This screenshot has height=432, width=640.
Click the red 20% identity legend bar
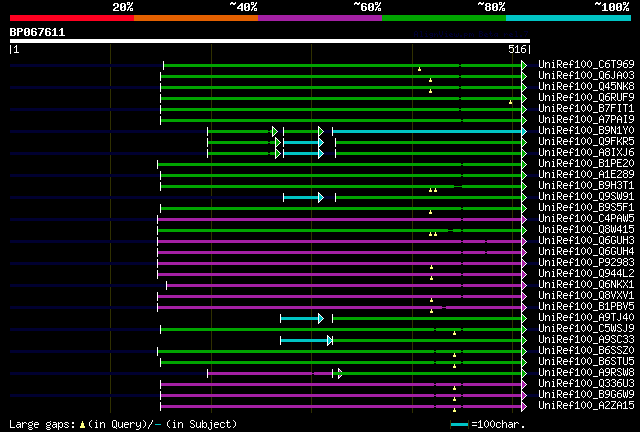[x=72, y=18]
